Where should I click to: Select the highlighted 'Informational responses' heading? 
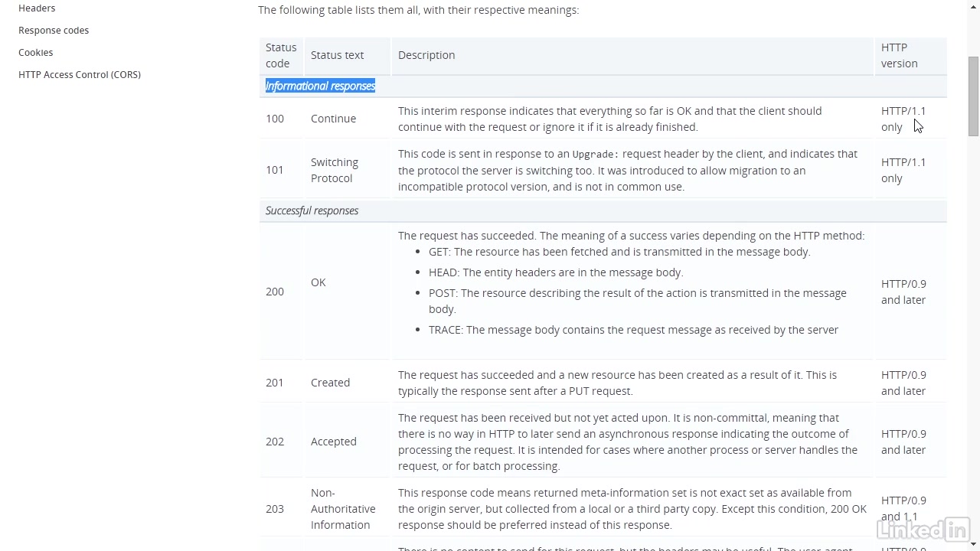[320, 86]
